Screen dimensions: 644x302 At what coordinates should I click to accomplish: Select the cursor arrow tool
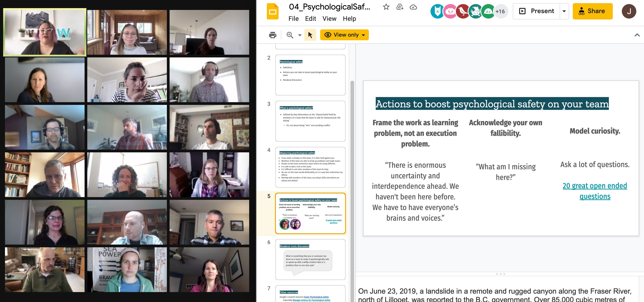[310, 35]
